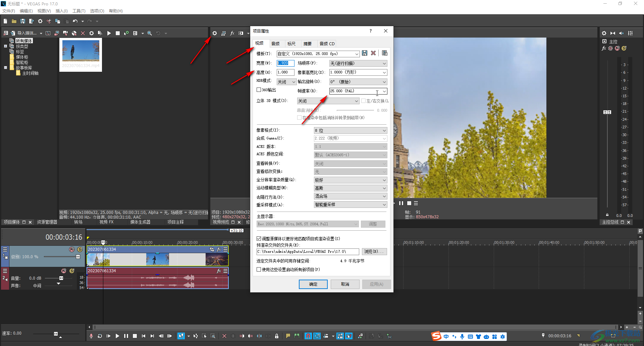The height and width of the screenshot is (346, 644).
Task: Click the Render As icon in the main toolbar
Action: coord(32,21)
